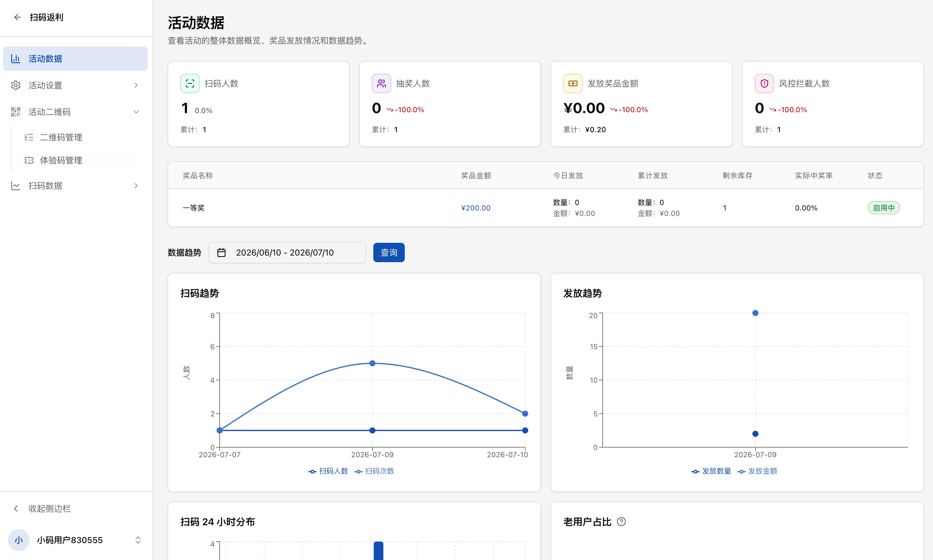Open 活动数据 in the sidebar

pos(75,58)
